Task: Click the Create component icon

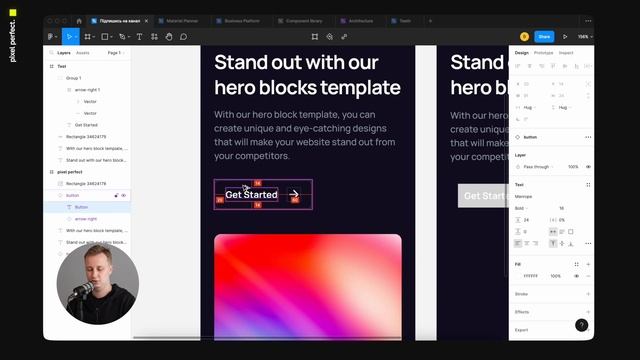Action: pyautogui.click(x=329, y=37)
